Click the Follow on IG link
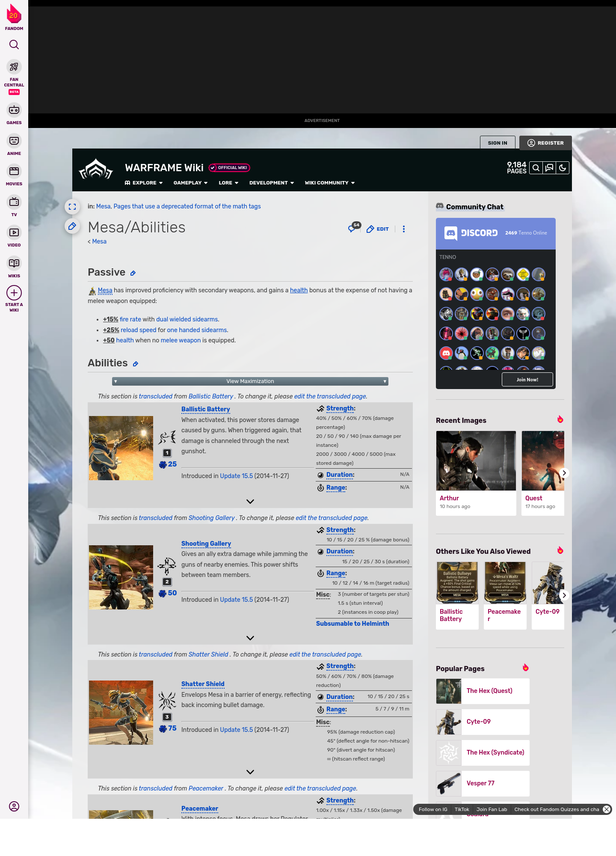Screen dimensions: 616x856 coord(433,809)
